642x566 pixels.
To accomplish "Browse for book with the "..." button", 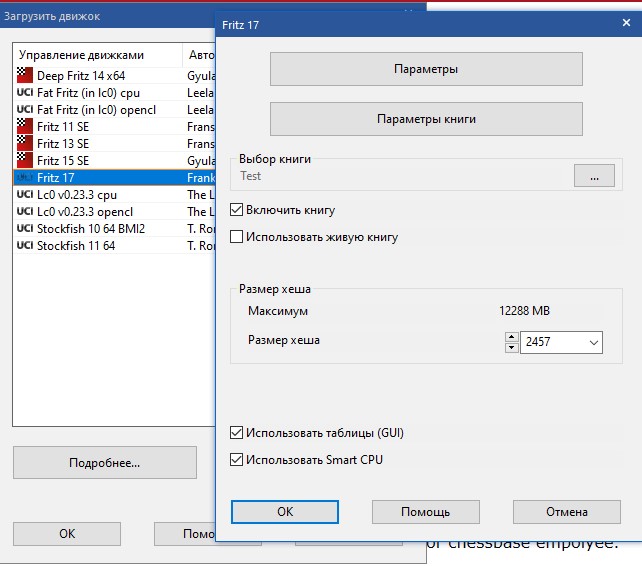I will coord(593,176).
